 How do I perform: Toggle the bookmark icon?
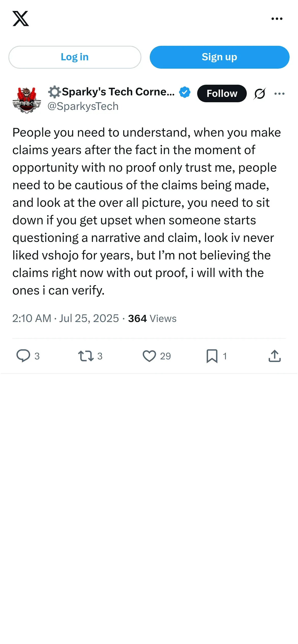click(212, 356)
